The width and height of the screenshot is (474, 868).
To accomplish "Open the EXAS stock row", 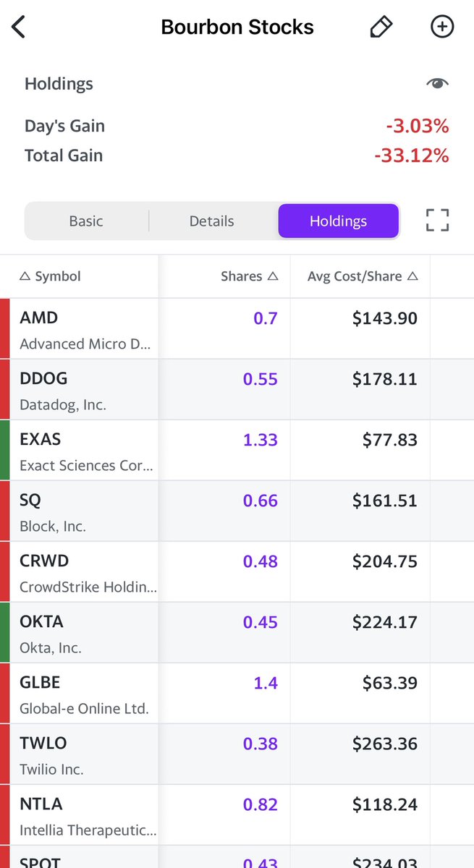I will pyautogui.click(x=237, y=450).
